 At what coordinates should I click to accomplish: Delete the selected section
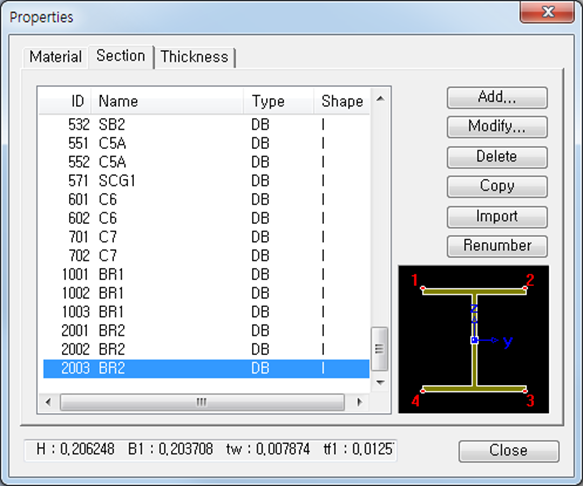tap(497, 157)
